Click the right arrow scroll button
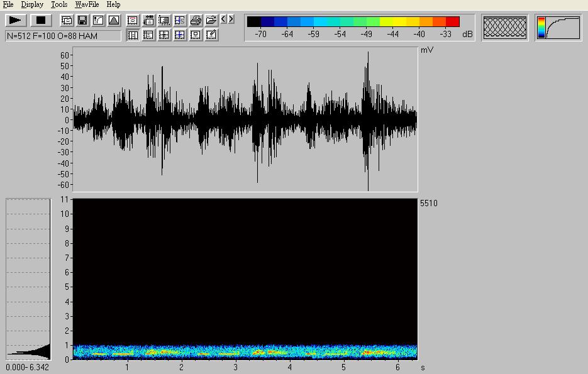The height and width of the screenshot is (374, 588). pos(231,19)
